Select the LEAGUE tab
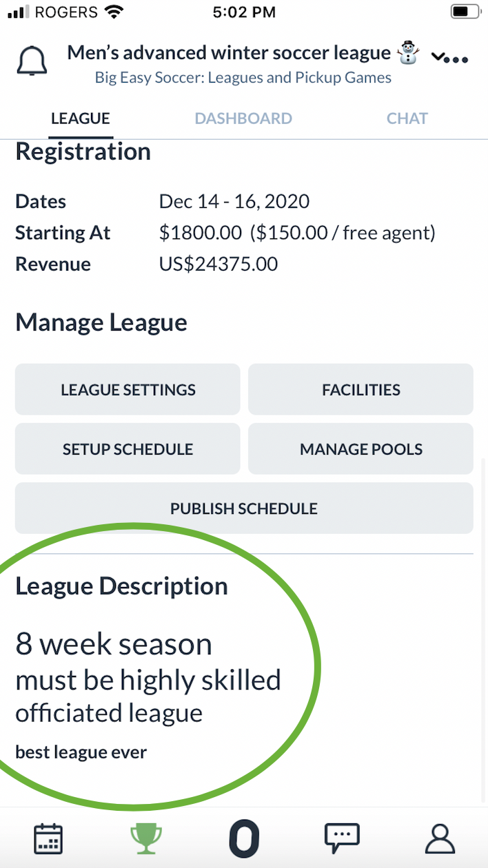The image size is (488, 868). [81, 118]
